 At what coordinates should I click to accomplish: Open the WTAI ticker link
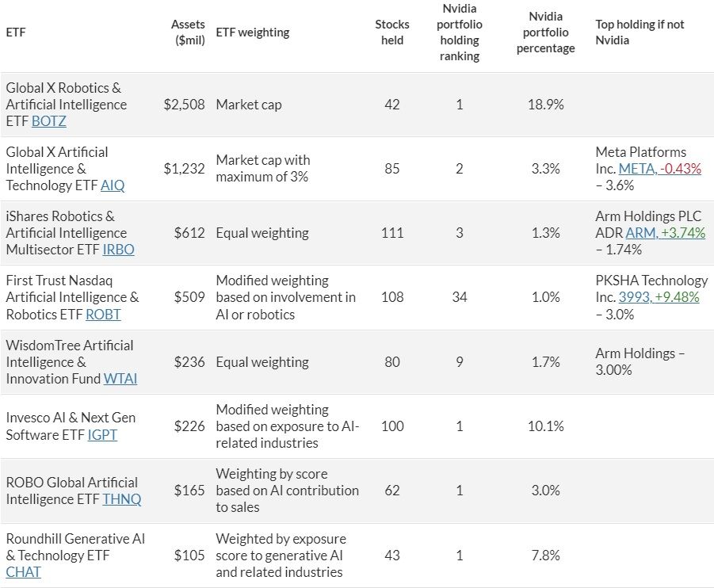[x=120, y=379]
